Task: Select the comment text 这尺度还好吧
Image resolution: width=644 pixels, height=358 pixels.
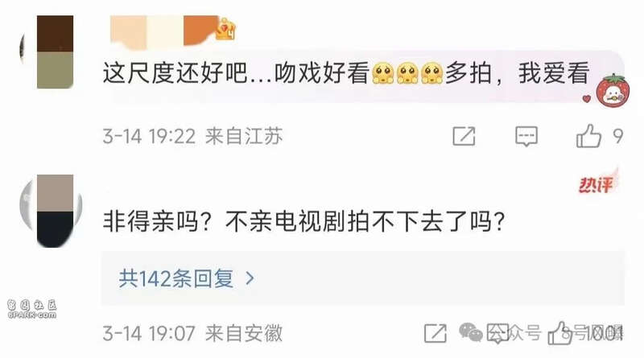Action: (175, 74)
